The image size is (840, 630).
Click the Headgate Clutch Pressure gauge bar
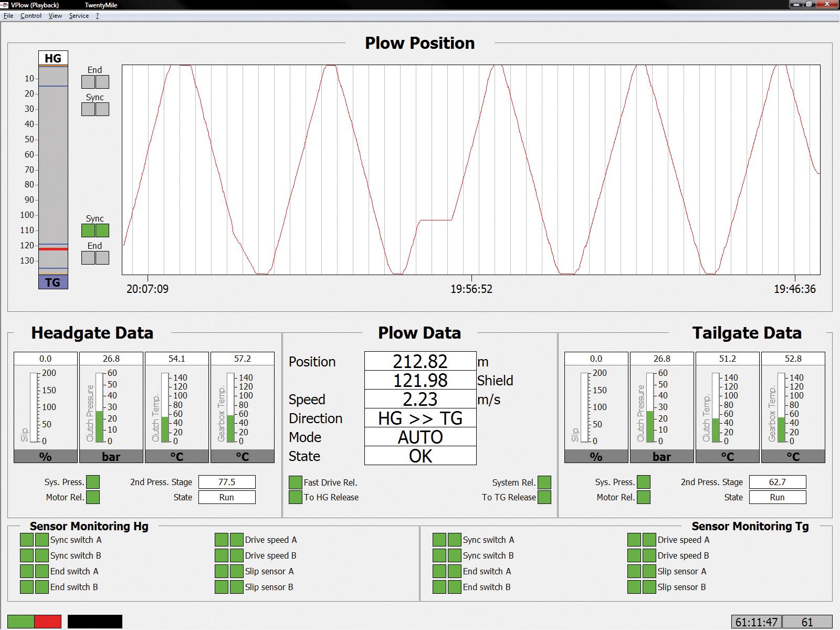coord(99,407)
